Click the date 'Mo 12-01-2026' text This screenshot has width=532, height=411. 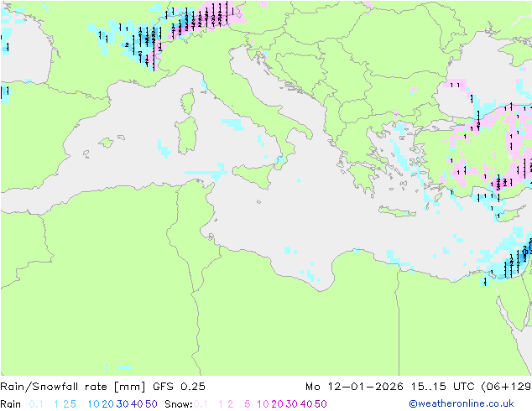pyautogui.click(x=355, y=387)
